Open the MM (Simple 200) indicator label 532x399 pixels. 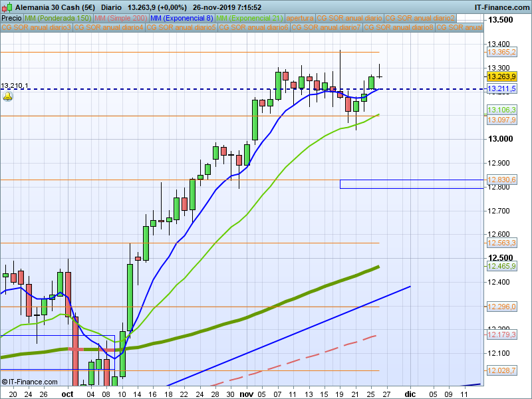pyautogui.click(x=121, y=19)
